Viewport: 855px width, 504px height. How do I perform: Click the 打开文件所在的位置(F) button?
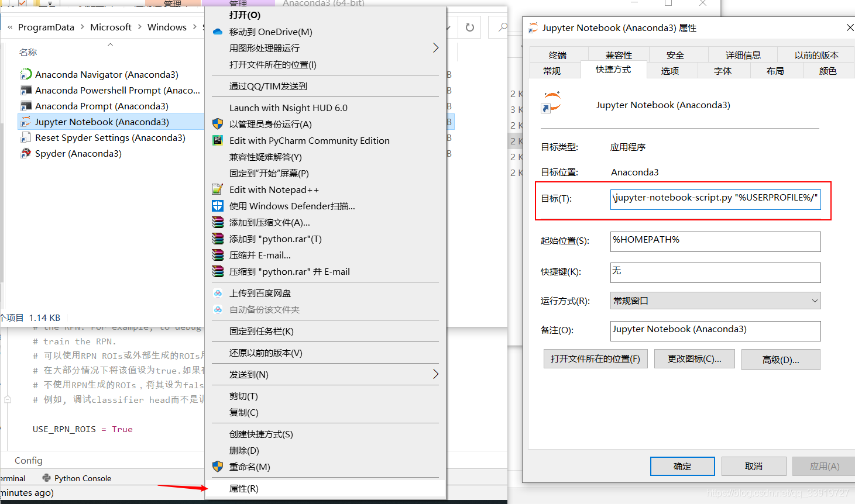[595, 358]
